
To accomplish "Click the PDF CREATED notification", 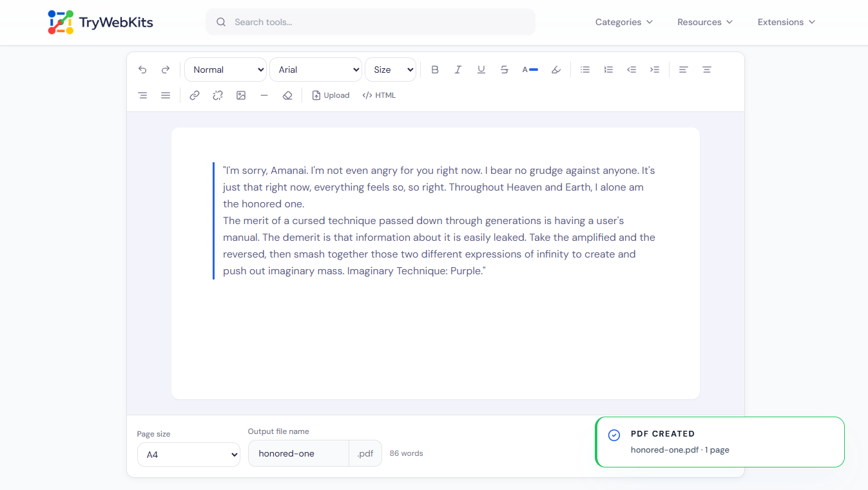I will [x=720, y=442].
